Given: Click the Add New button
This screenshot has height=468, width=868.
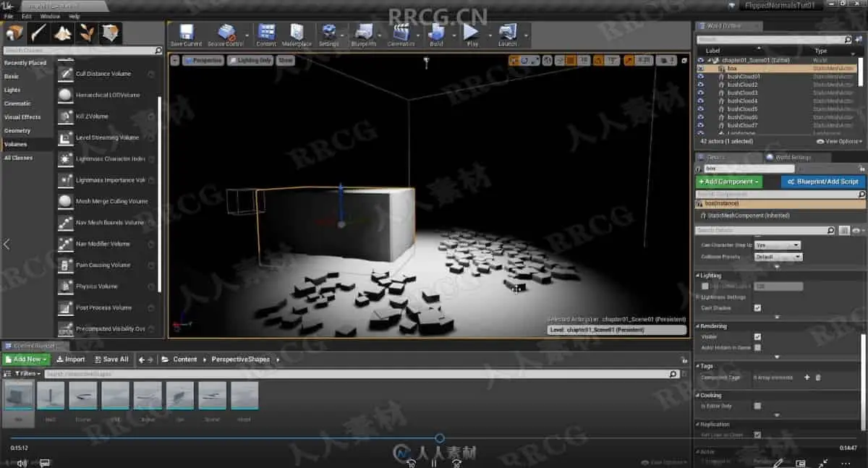Looking at the screenshot, I should tap(26, 359).
